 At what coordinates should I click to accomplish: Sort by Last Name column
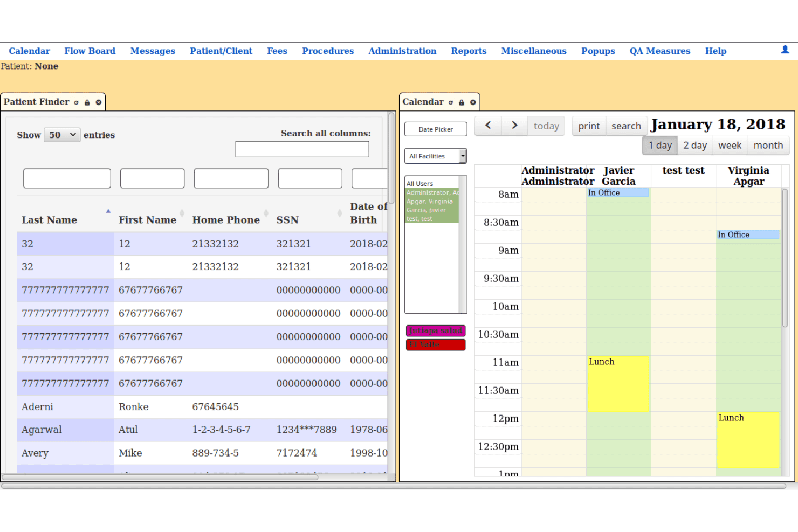[65, 220]
